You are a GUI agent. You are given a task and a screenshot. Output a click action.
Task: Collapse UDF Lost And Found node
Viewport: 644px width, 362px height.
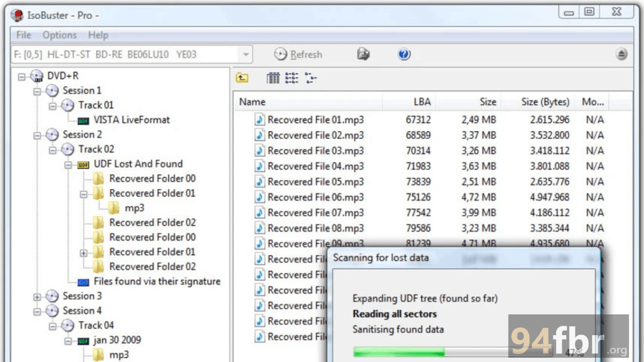tap(68, 165)
